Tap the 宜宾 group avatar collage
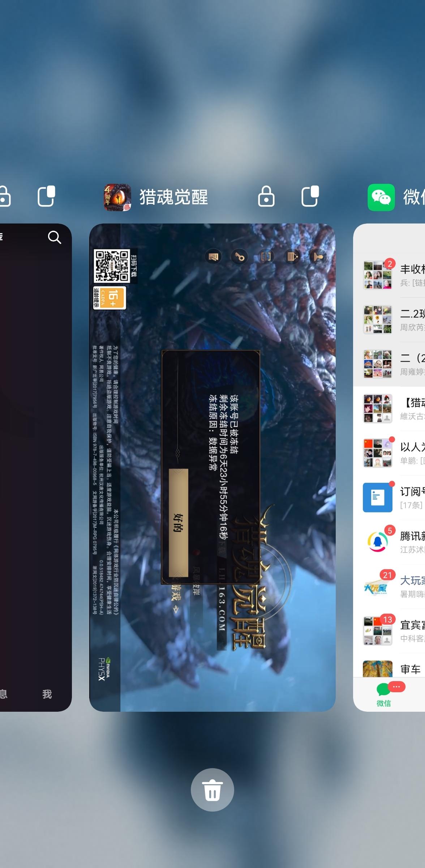Screen dimensions: 425x868 (x=378, y=631)
